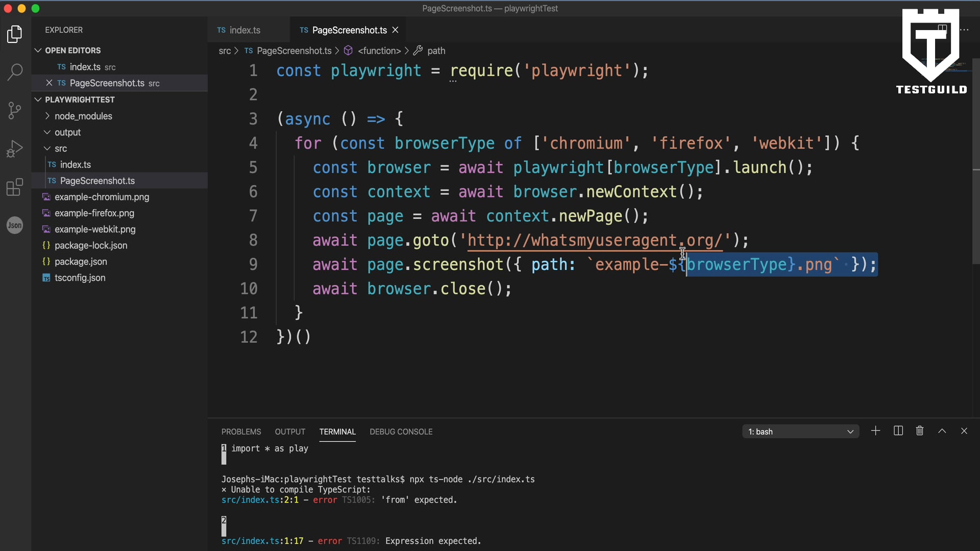Split the terminal panel
The height and width of the screenshot is (551, 980).
pos(898,431)
